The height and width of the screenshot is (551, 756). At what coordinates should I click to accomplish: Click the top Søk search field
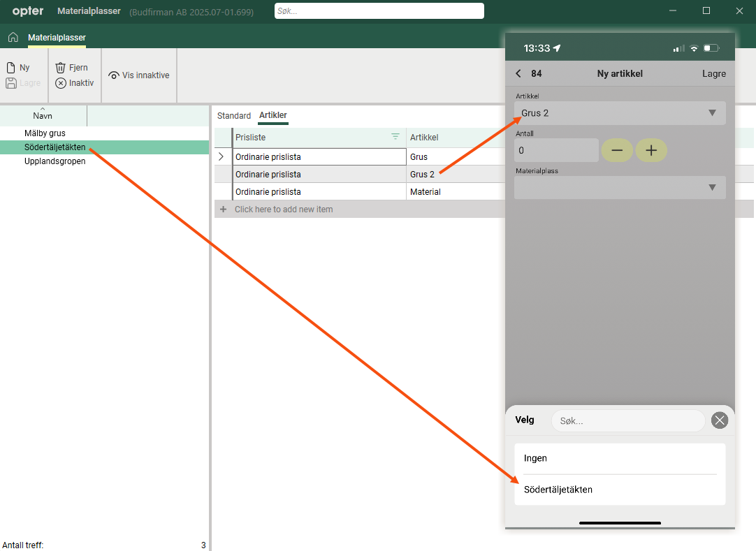(x=379, y=11)
